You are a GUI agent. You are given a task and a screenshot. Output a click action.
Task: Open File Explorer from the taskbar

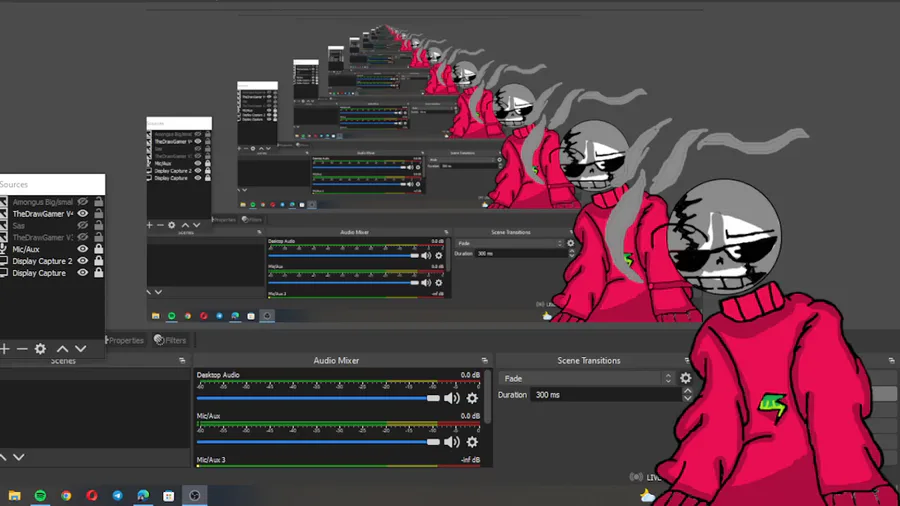14,496
